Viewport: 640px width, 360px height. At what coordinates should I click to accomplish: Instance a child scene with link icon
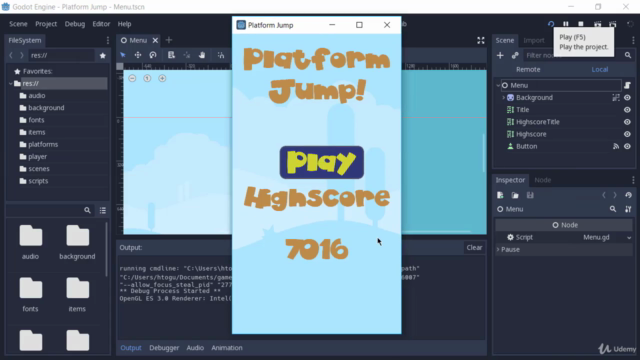click(515, 55)
